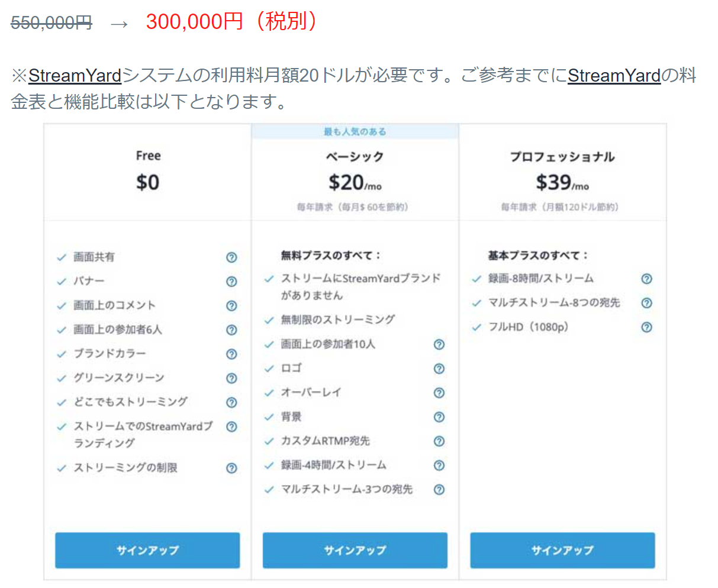Image resolution: width=718 pixels, height=588 pixels.
Task: Open help for オーバーレイ feature
Action: click(439, 393)
